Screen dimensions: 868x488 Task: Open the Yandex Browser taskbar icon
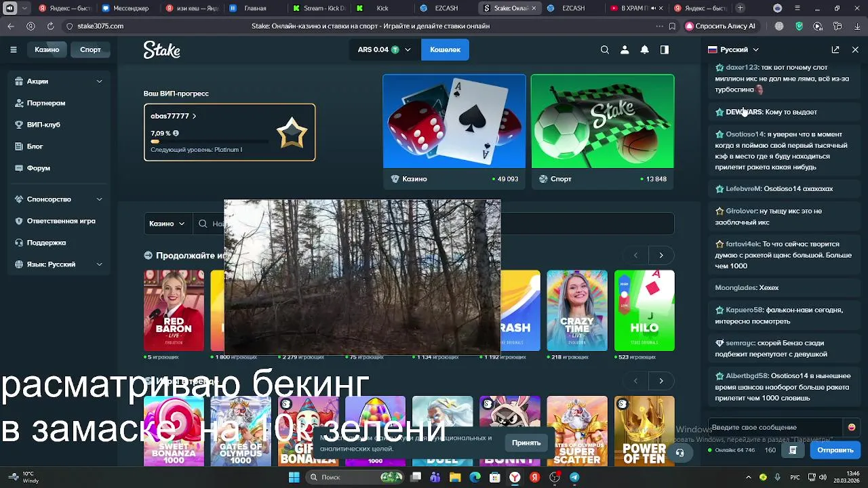(515, 477)
